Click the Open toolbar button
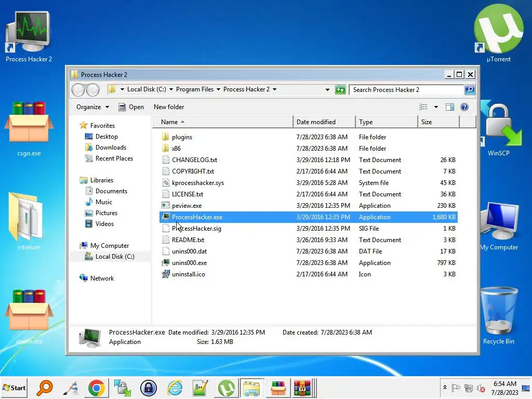532x399 pixels. (131, 107)
